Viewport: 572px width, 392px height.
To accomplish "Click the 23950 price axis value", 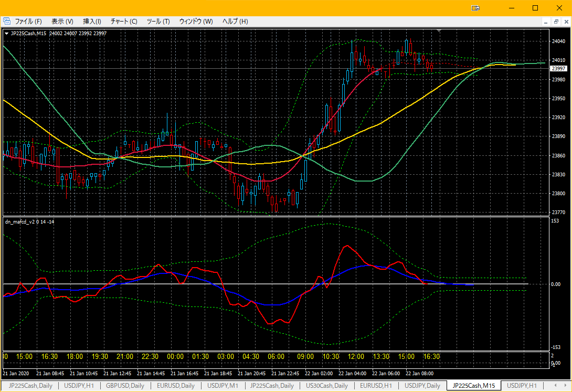I will coord(558,99).
